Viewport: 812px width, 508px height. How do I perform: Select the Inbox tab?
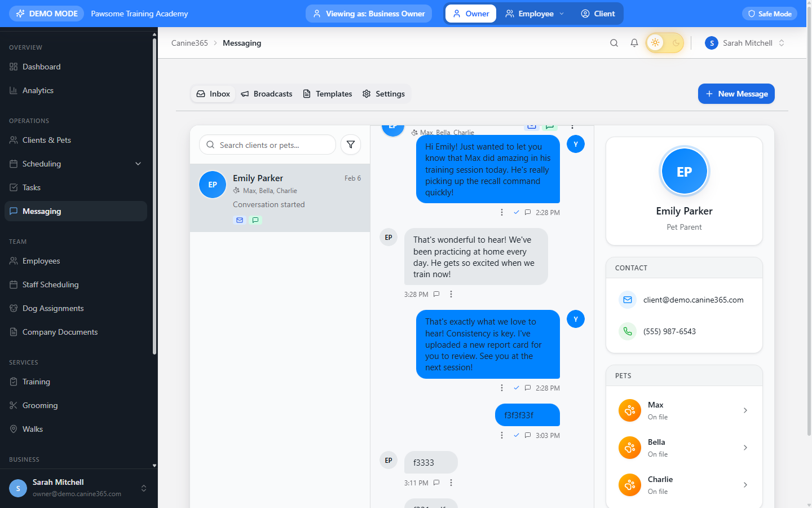tap(213, 94)
